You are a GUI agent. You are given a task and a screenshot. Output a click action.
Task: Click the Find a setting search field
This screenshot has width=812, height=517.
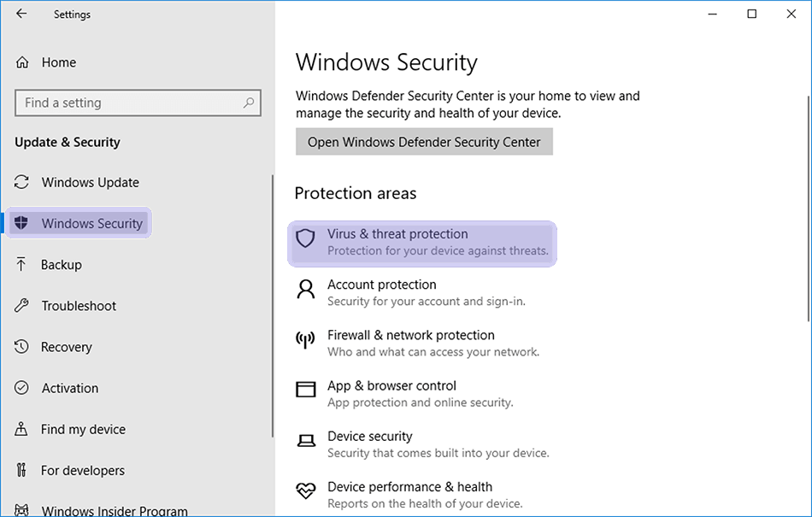point(137,102)
